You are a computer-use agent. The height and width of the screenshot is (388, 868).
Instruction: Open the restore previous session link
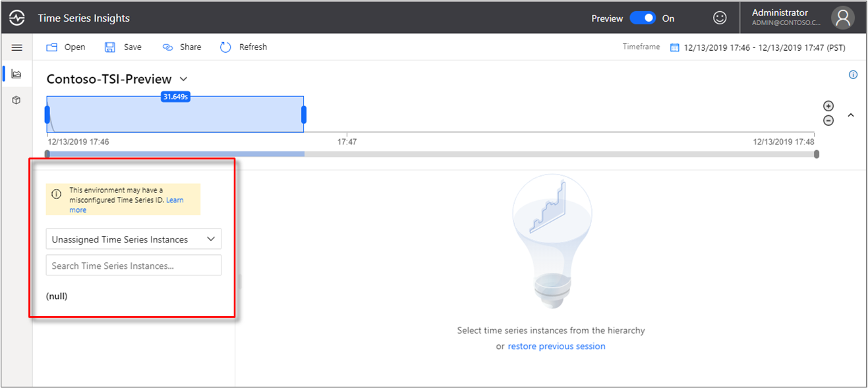[x=556, y=346]
